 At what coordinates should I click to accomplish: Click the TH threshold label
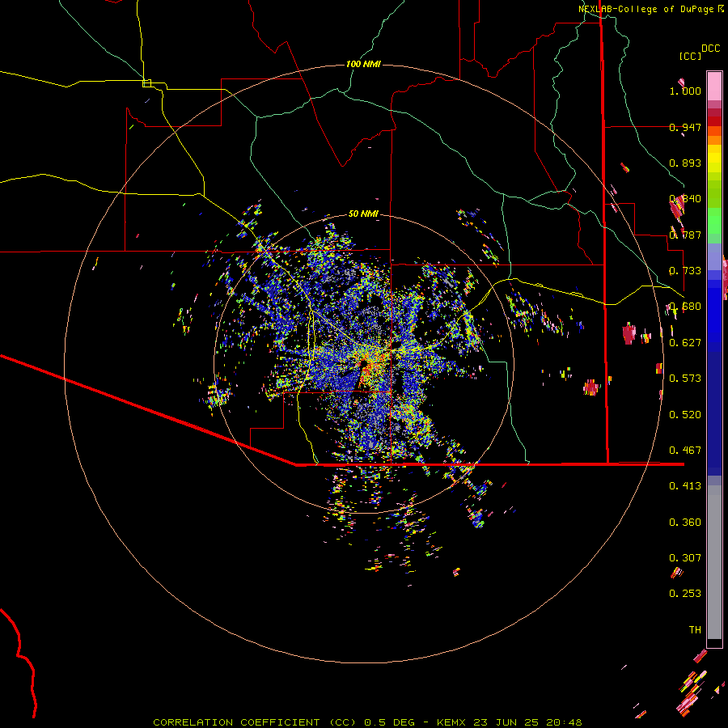click(x=695, y=630)
